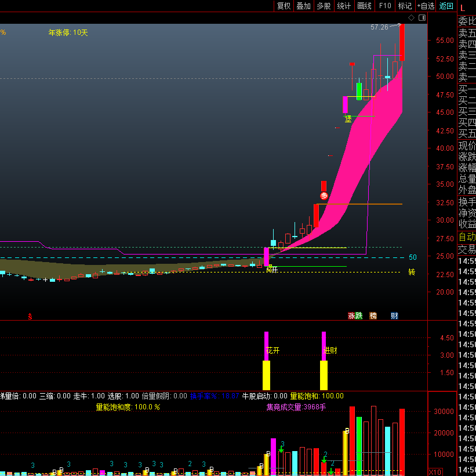The width and height of the screenshot is (476, 476).
Task: Click the yellow 堡 chart label
Action: tap(348, 119)
